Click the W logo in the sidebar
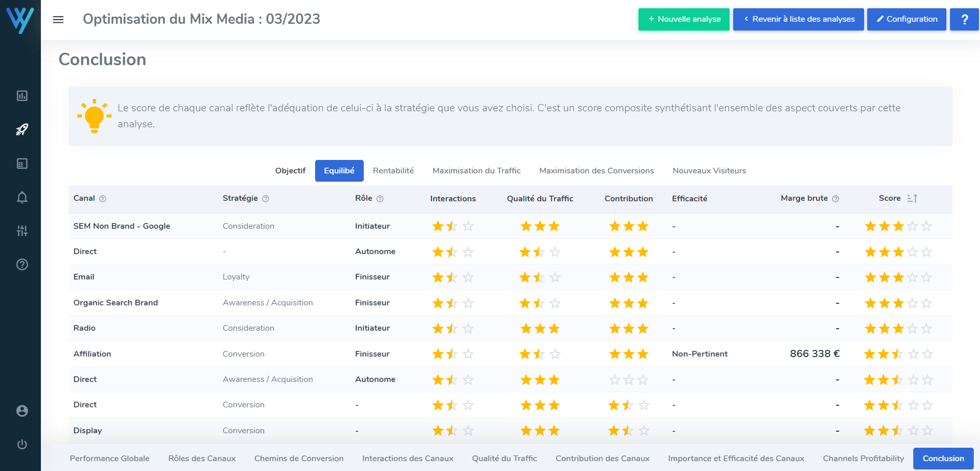 click(x=20, y=20)
